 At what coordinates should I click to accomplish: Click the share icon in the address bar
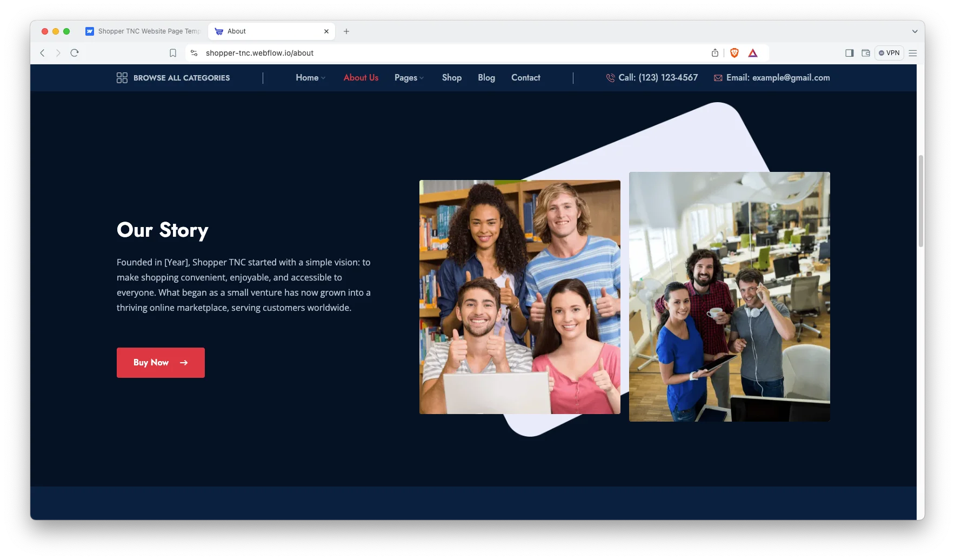point(714,53)
